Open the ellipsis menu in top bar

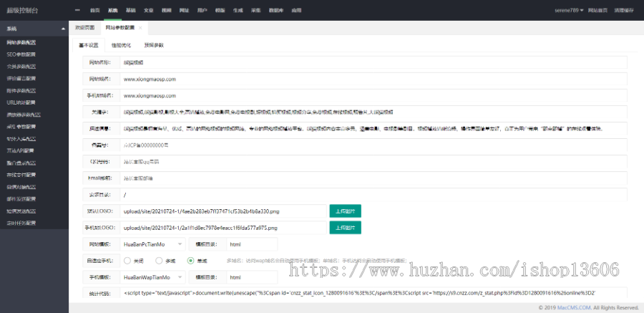[x=77, y=10]
